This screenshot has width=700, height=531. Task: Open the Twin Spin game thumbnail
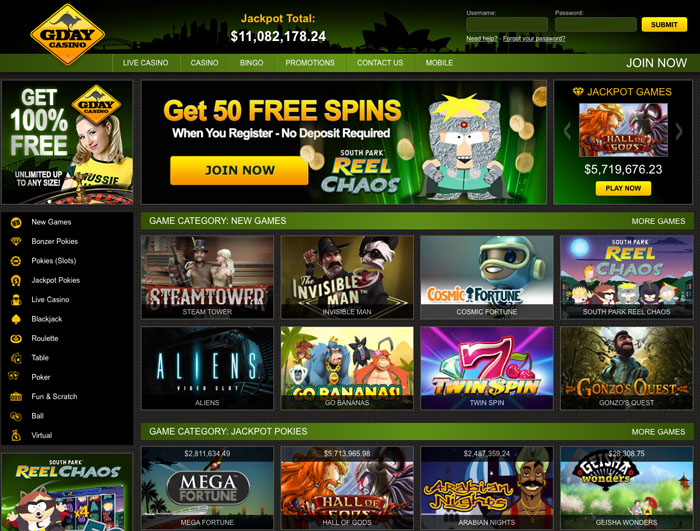487,368
